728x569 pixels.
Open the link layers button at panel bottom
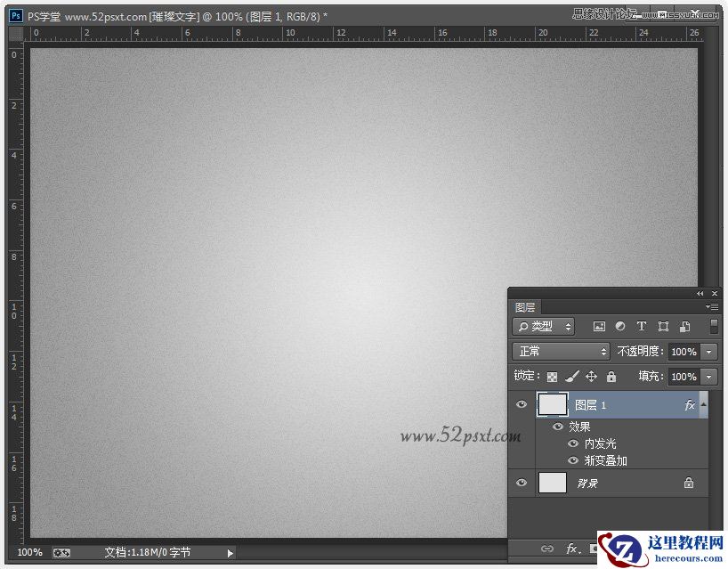[548, 549]
